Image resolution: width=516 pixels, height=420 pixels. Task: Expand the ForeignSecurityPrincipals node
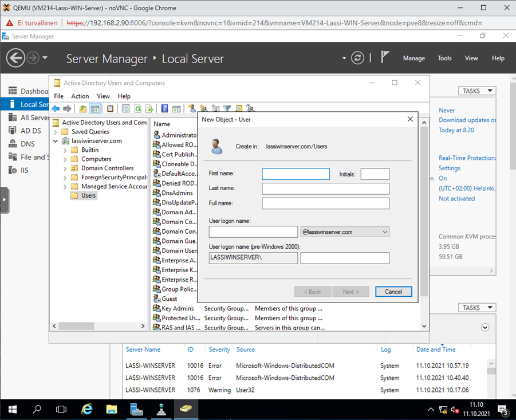click(65, 178)
